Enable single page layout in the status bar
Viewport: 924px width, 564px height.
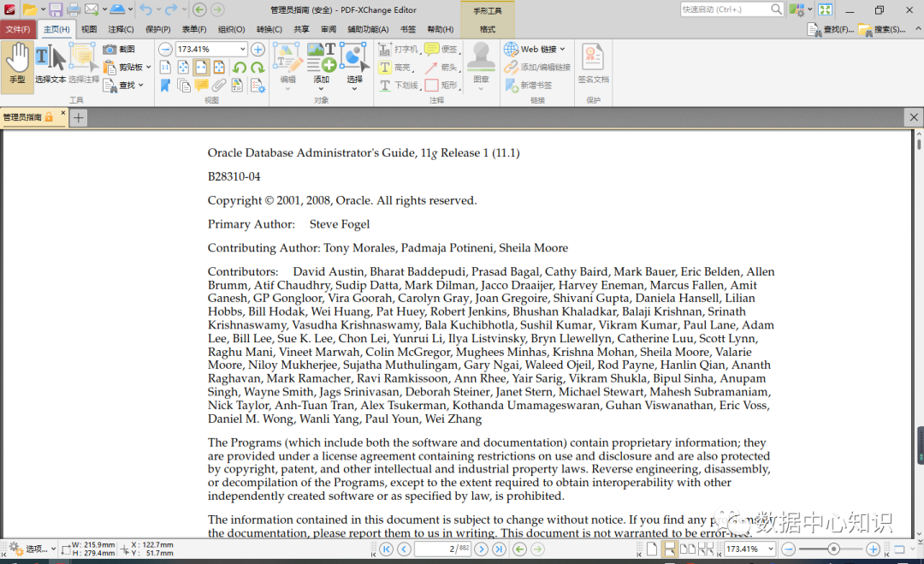pos(652,549)
